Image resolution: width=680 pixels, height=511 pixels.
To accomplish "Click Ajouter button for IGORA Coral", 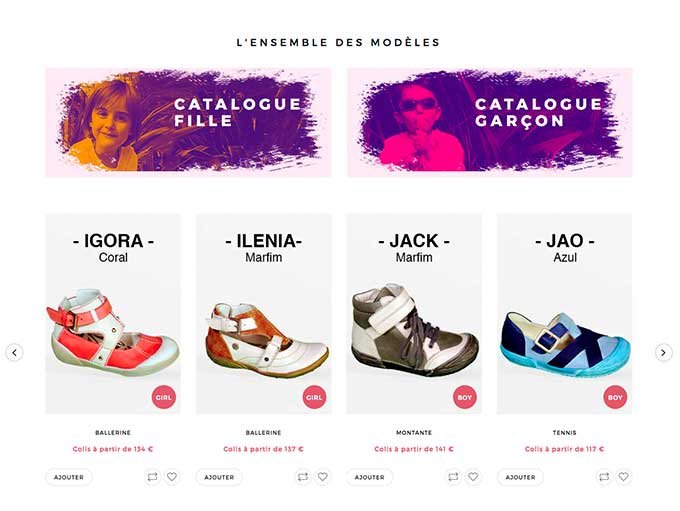I will coord(69,477).
